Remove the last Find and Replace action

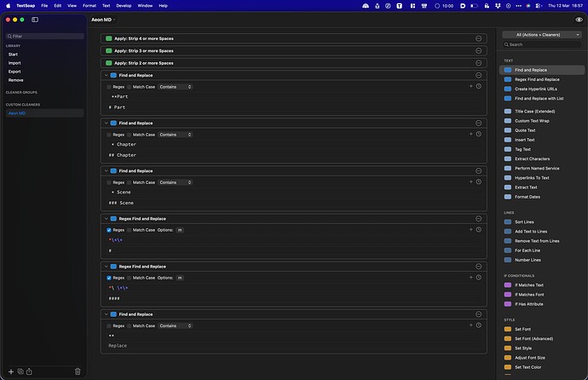(x=479, y=314)
